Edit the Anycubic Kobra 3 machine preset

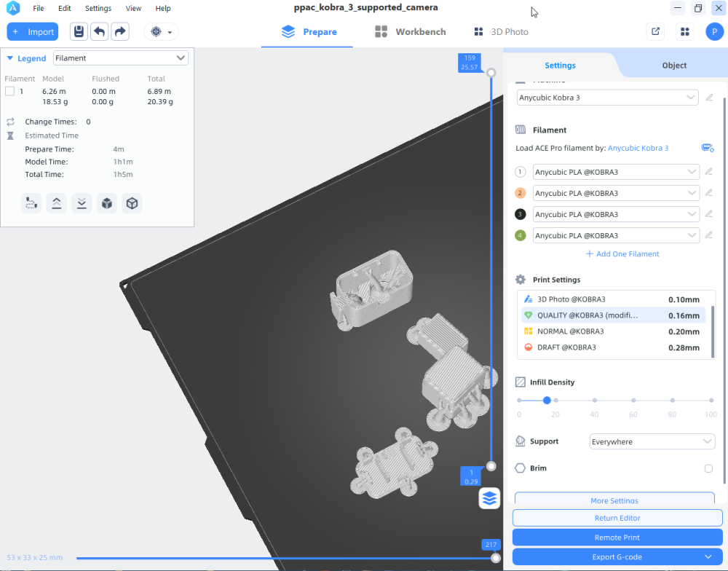(709, 98)
